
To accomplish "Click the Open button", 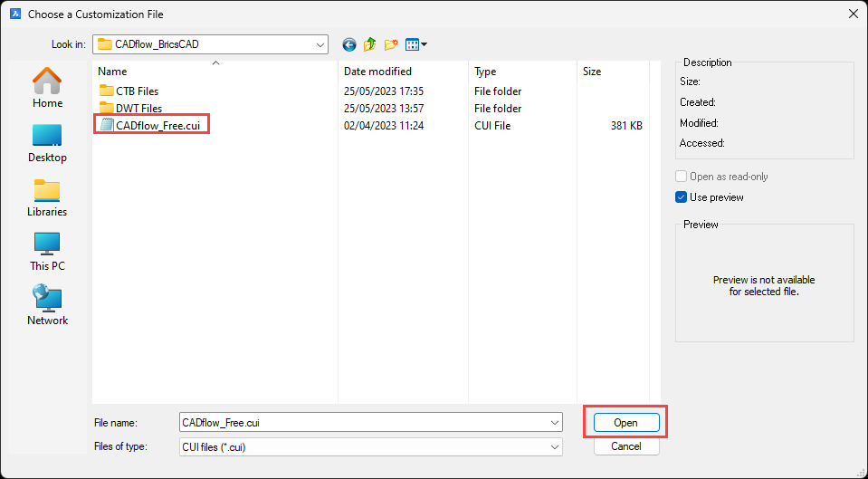I will point(626,423).
